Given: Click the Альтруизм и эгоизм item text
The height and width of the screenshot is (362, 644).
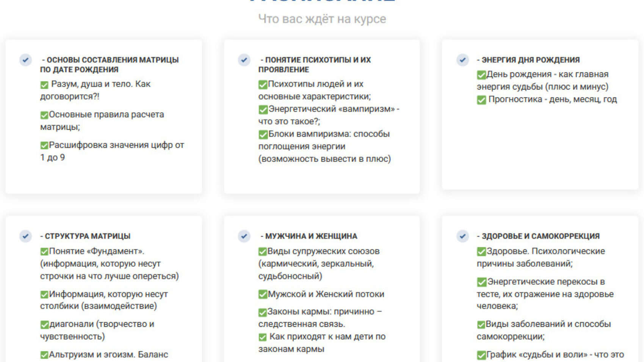Looking at the screenshot, I should (x=108, y=355).
